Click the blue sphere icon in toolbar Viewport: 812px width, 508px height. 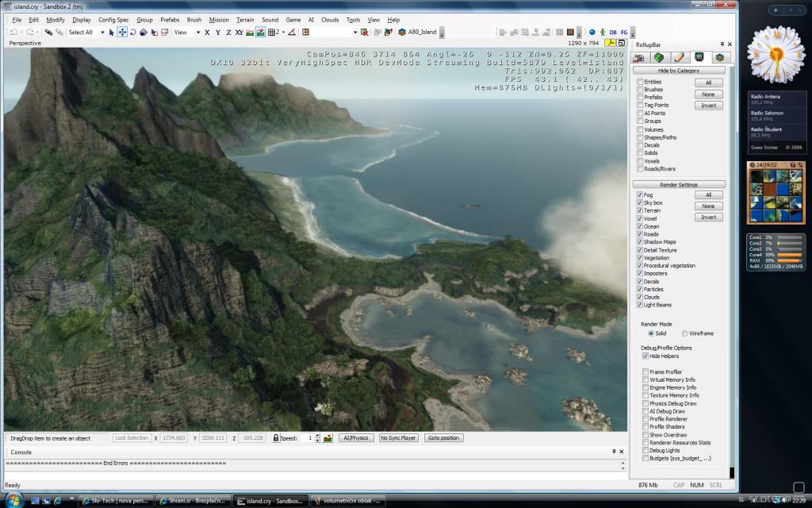point(592,32)
